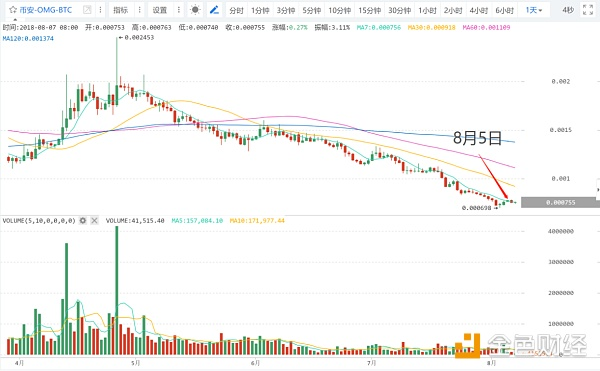Select the 1小时 interval
Viewport: 600px width, 371px height.
coord(427,10)
